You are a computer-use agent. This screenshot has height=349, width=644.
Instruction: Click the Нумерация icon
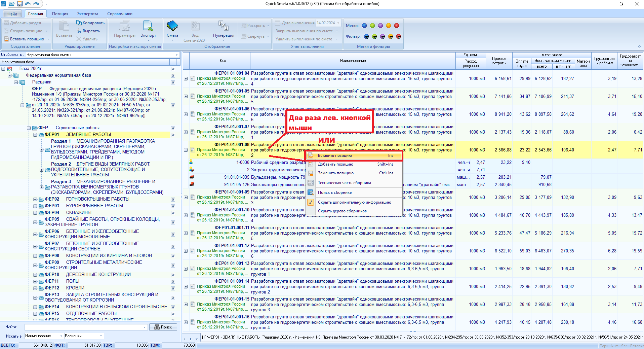[224, 26]
